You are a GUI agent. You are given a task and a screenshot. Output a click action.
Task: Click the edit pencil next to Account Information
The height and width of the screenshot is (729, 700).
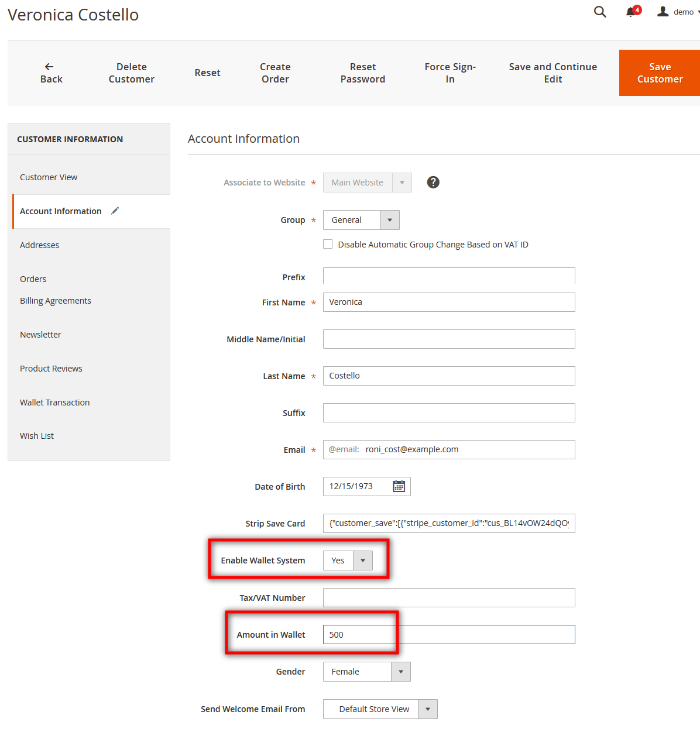(115, 210)
